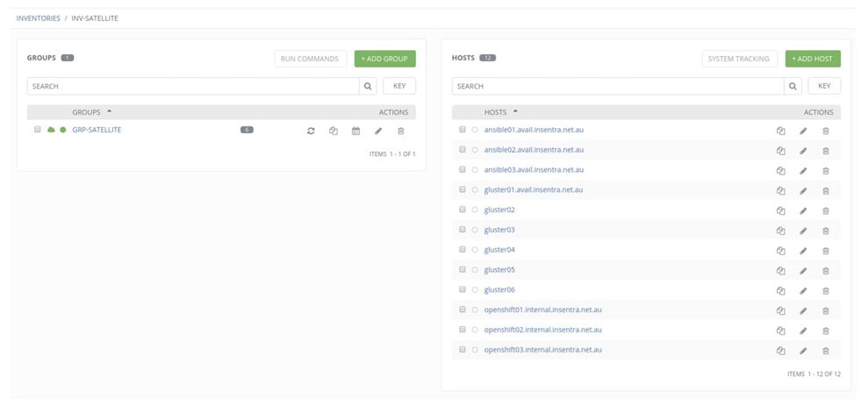
Task: Select the gluster05 host checkbox
Action: coord(463,269)
